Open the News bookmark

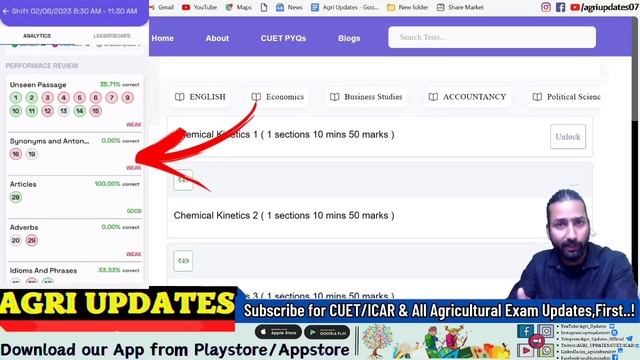point(289,7)
